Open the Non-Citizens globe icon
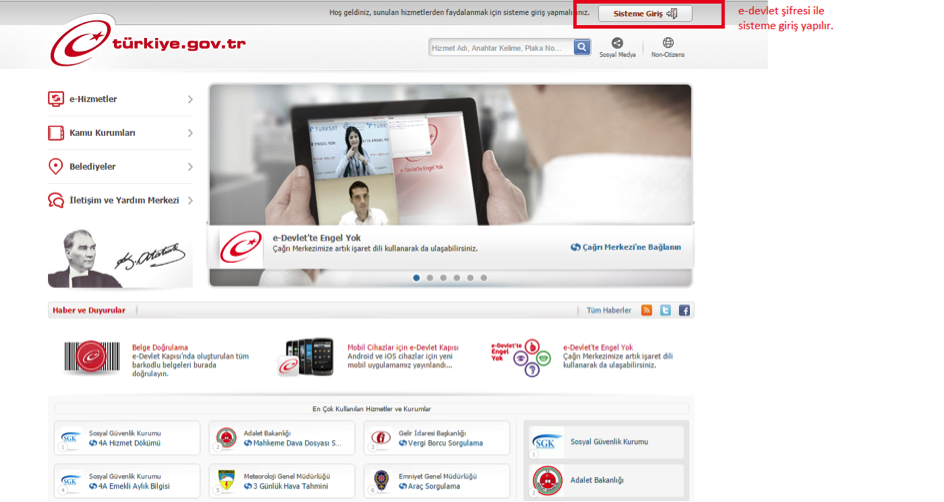Screen dimensions: 944x502 [668, 43]
